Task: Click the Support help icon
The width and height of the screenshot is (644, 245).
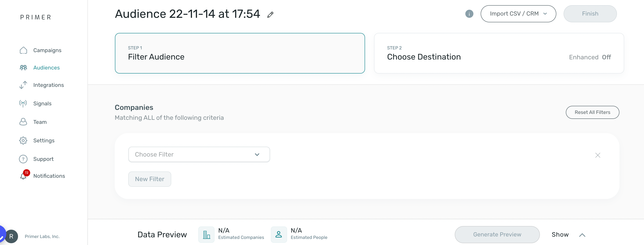Action: point(23,159)
